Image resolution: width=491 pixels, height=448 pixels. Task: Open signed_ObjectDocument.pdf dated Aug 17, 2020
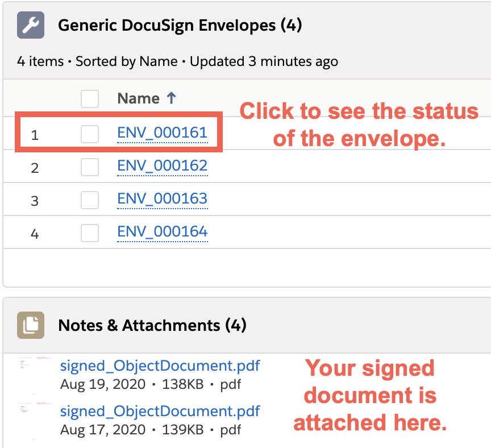pos(160,412)
